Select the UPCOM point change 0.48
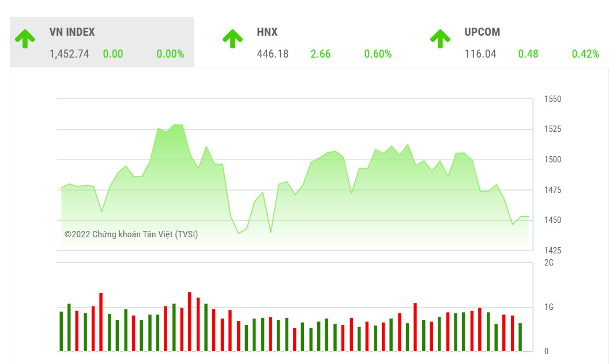Viewport: 609px width, 364px height. click(x=528, y=54)
